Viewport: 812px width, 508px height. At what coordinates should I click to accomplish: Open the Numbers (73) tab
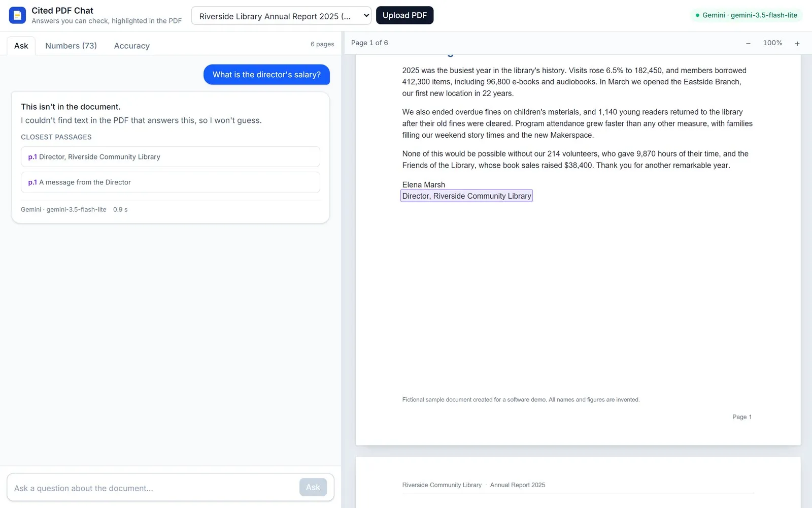[71, 46]
